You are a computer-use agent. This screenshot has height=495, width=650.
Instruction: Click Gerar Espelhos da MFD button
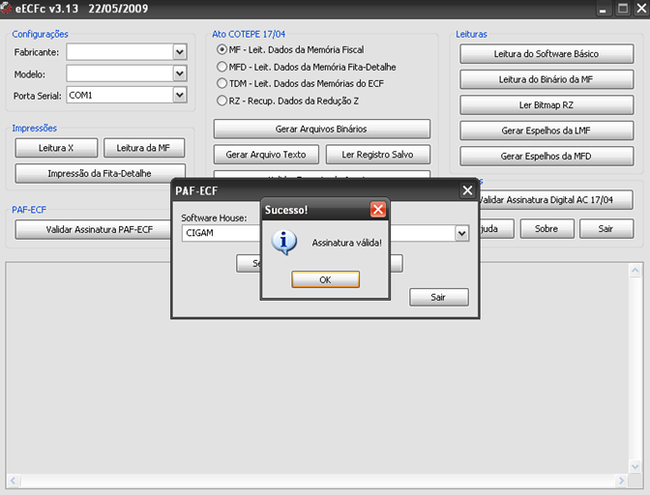pyautogui.click(x=546, y=156)
